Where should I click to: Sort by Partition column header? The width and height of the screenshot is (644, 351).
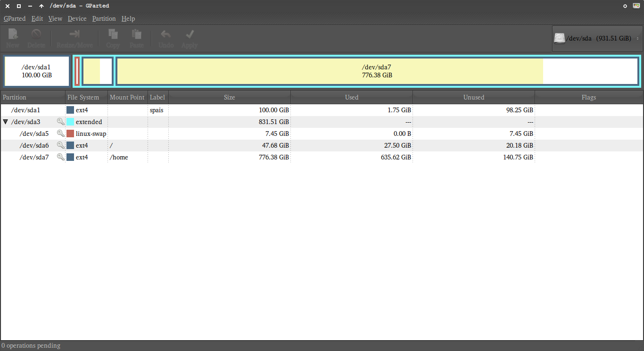33,97
